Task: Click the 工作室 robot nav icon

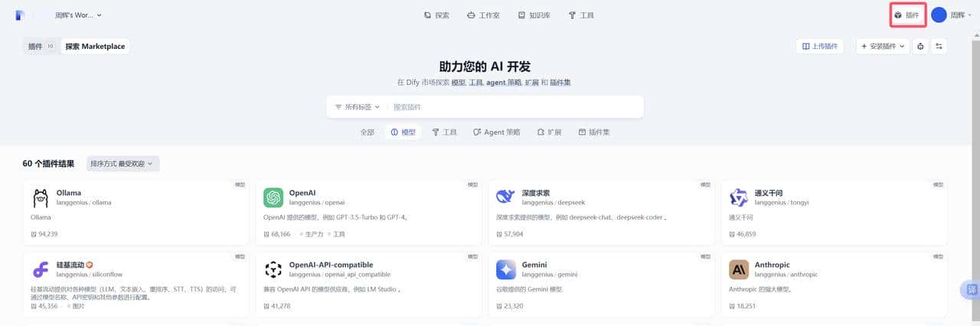Action: [472, 15]
